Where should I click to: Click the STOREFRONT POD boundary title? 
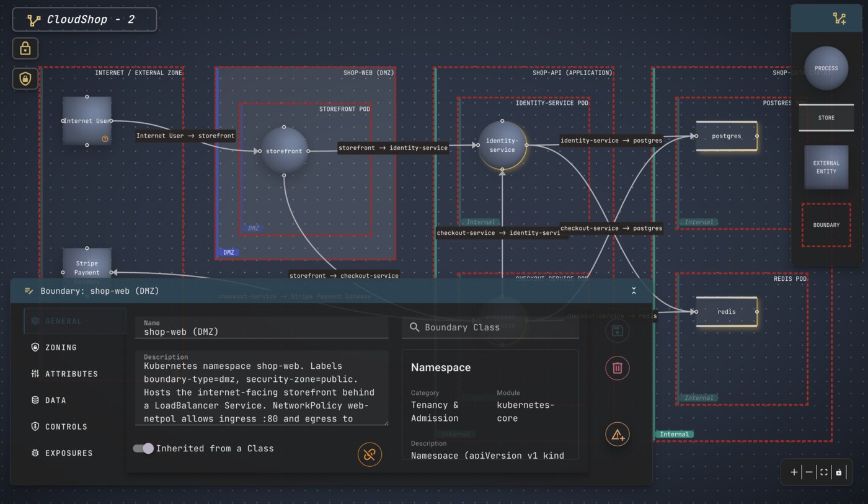point(345,109)
